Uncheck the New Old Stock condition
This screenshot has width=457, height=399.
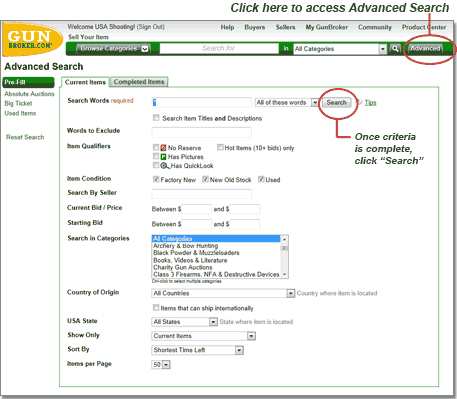(x=205, y=179)
